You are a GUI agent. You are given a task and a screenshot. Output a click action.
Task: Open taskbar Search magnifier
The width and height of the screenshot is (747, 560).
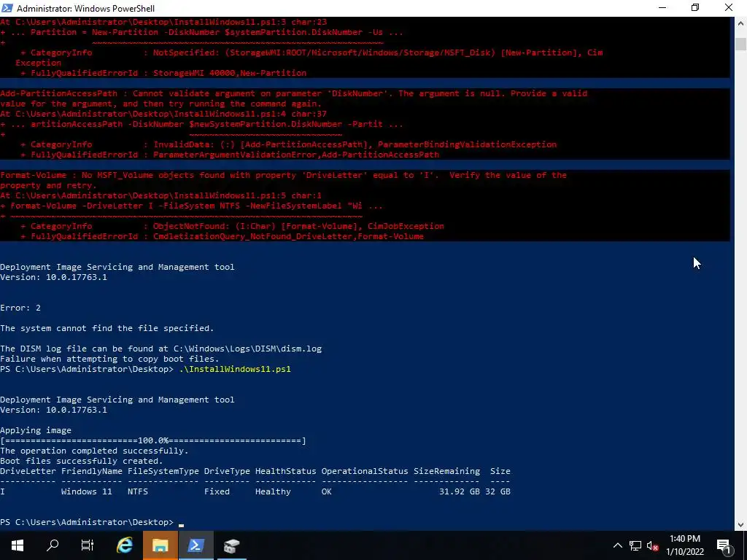(x=53, y=545)
